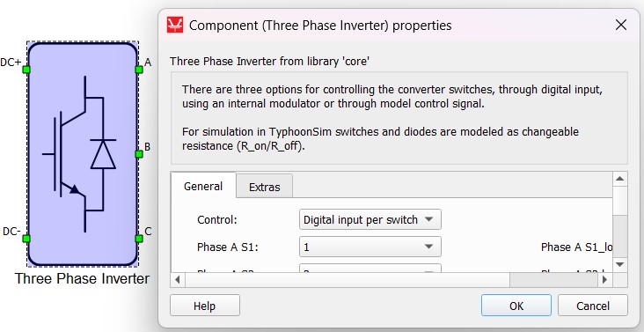Click terminal A of the inverter

[x=139, y=70]
